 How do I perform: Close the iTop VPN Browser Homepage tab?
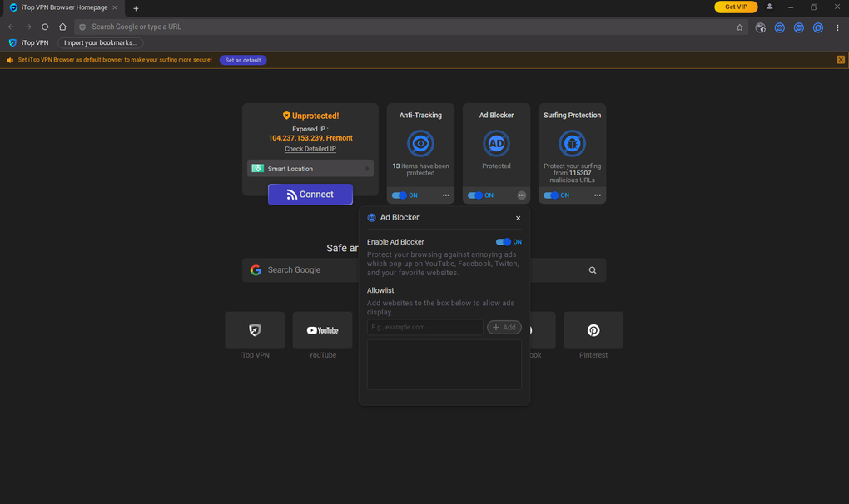coord(115,7)
